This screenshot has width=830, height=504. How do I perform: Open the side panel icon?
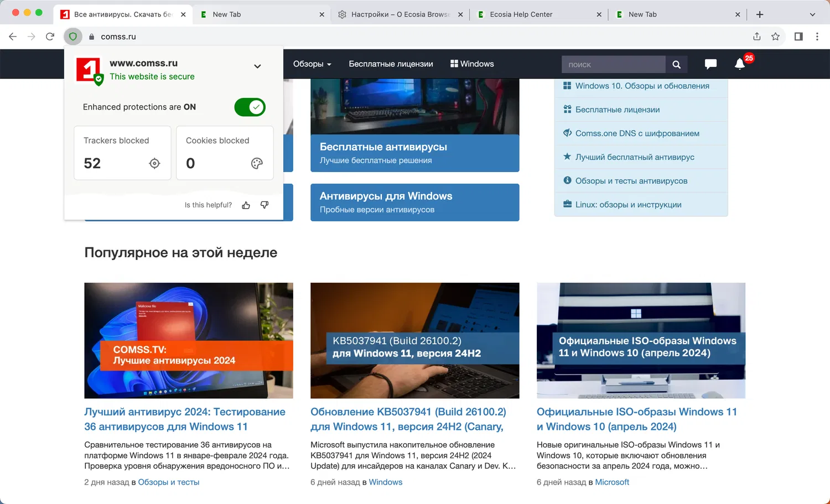(x=798, y=37)
